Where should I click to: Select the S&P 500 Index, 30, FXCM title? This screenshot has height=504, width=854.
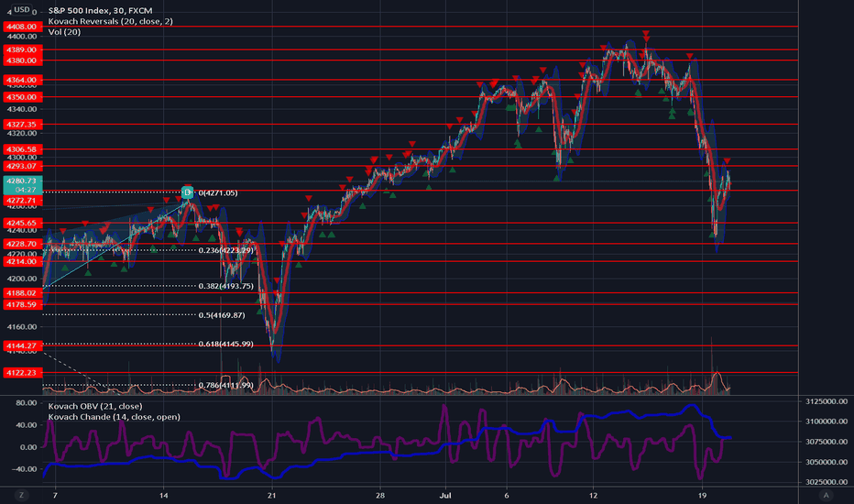100,10
